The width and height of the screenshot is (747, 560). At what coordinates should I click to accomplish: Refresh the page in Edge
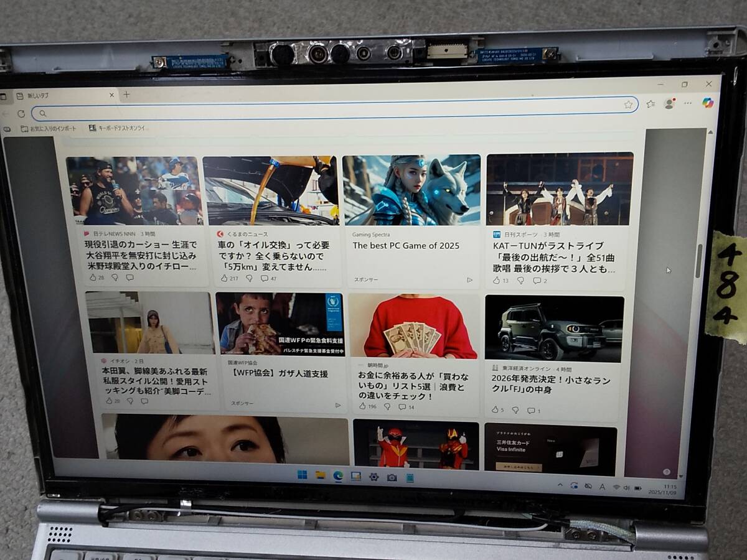[21, 114]
